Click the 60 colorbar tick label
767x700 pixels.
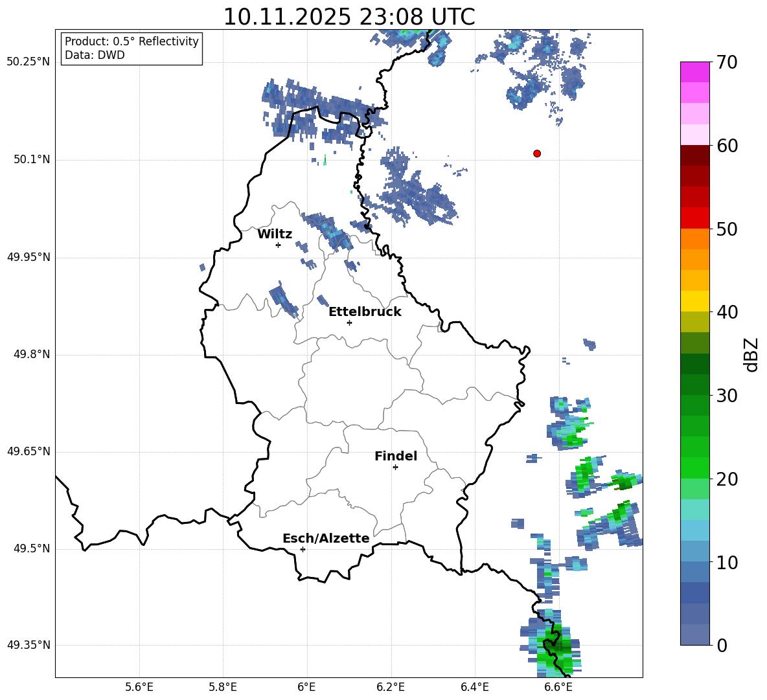click(727, 146)
